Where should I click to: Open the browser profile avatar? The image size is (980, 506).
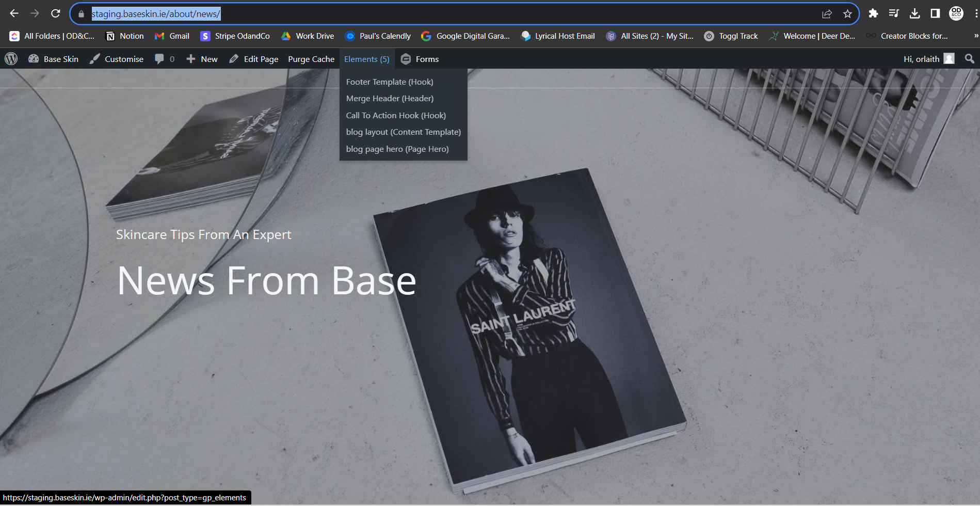click(956, 13)
